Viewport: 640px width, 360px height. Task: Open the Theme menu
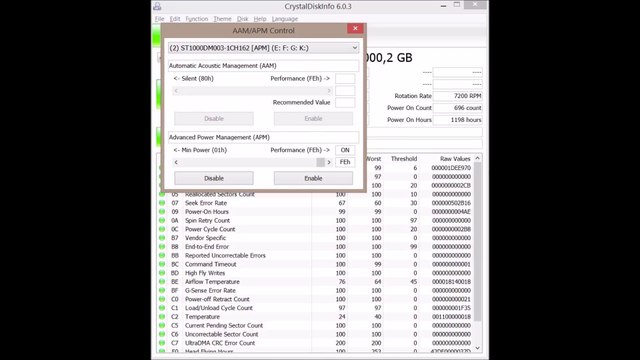[x=222, y=19]
